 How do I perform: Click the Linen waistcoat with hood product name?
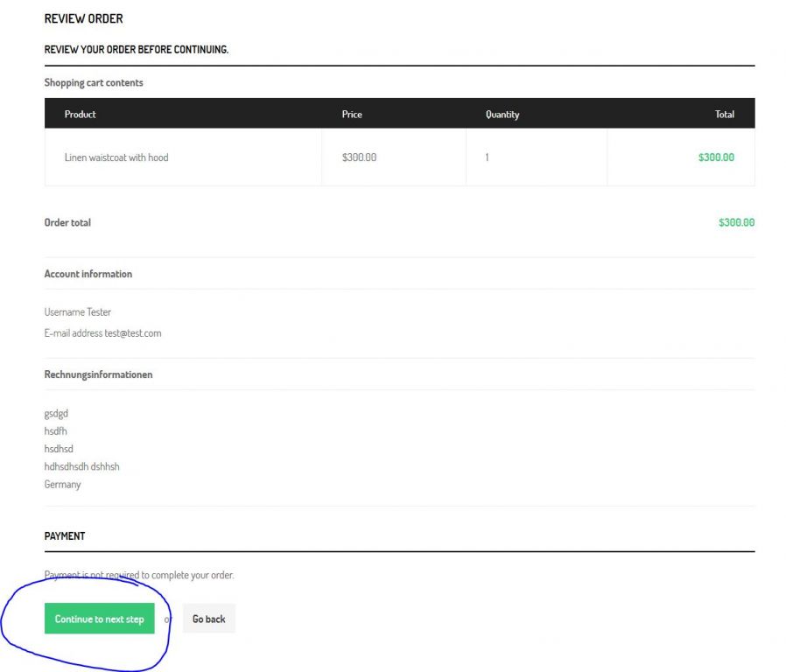point(116,157)
